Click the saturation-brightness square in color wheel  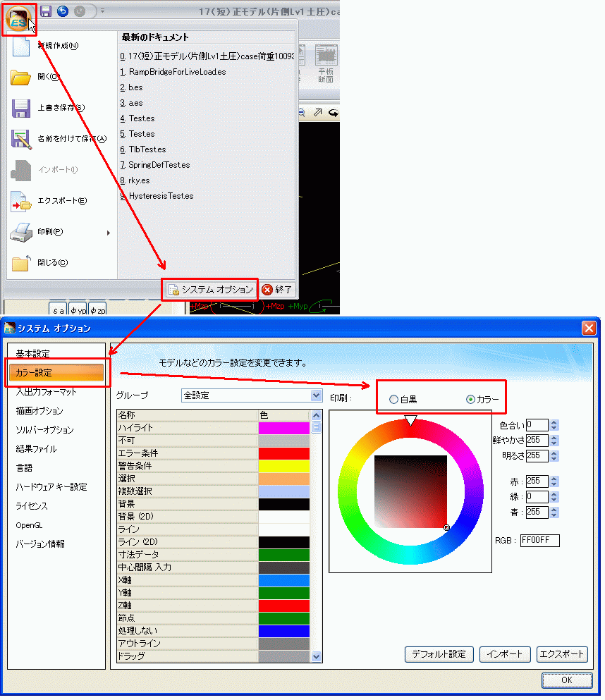click(410, 491)
